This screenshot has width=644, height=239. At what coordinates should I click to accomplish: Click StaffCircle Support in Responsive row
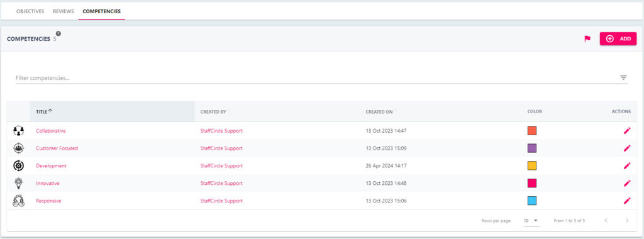[221, 201]
